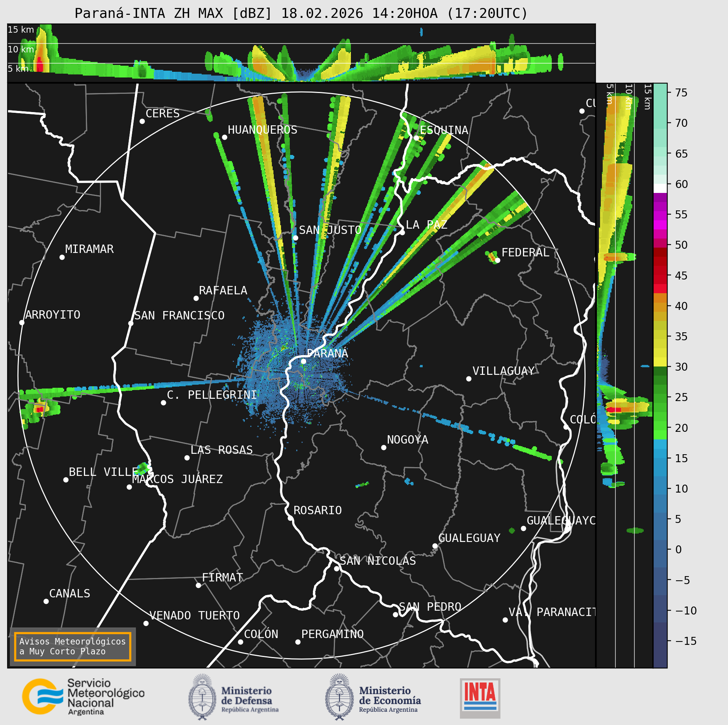Screen dimensions: 728x725
Task: Click the LAS ROSAS label
Action: coord(221,450)
